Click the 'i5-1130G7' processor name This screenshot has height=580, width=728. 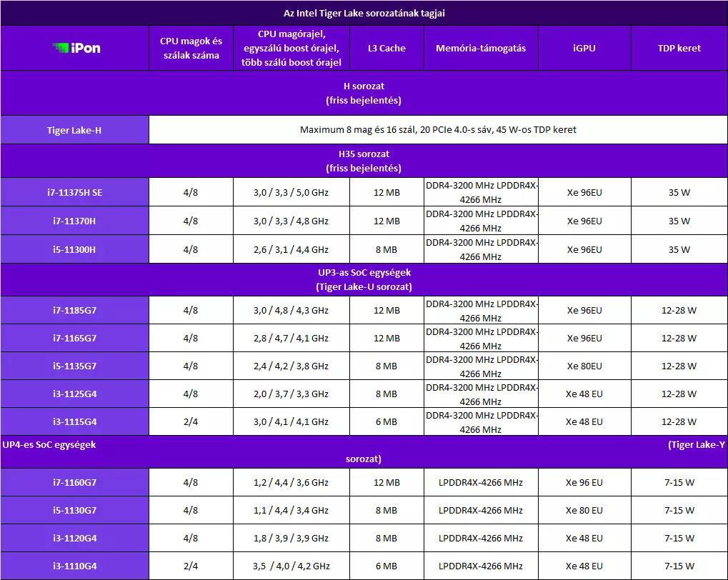point(74,510)
